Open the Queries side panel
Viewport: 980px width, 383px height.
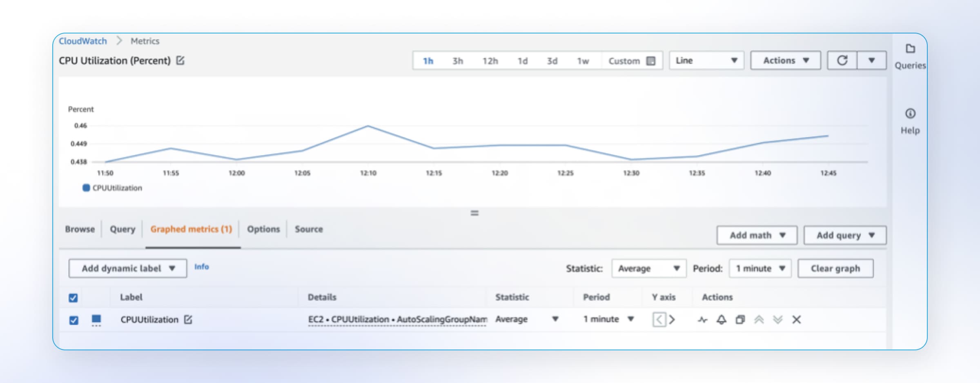coord(910,56)
